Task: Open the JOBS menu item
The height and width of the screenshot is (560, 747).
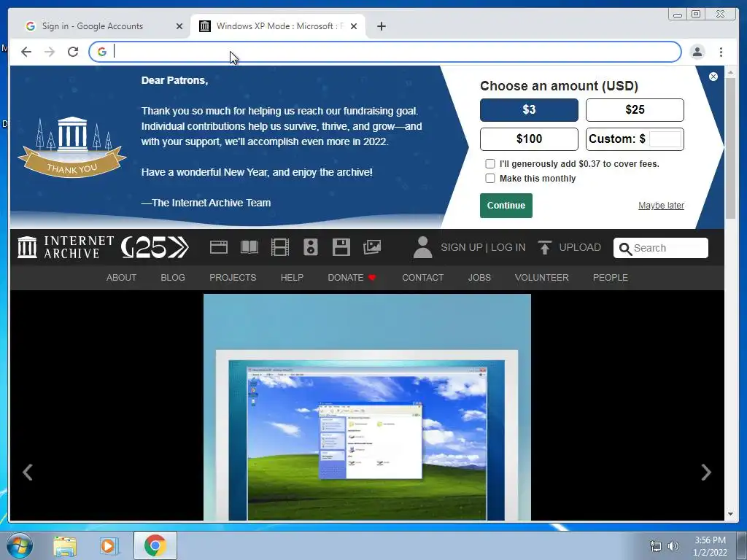Action: [x=479, y=278]
